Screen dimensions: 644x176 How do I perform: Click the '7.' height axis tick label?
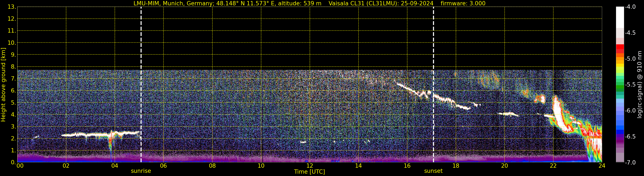pos(13,79)
